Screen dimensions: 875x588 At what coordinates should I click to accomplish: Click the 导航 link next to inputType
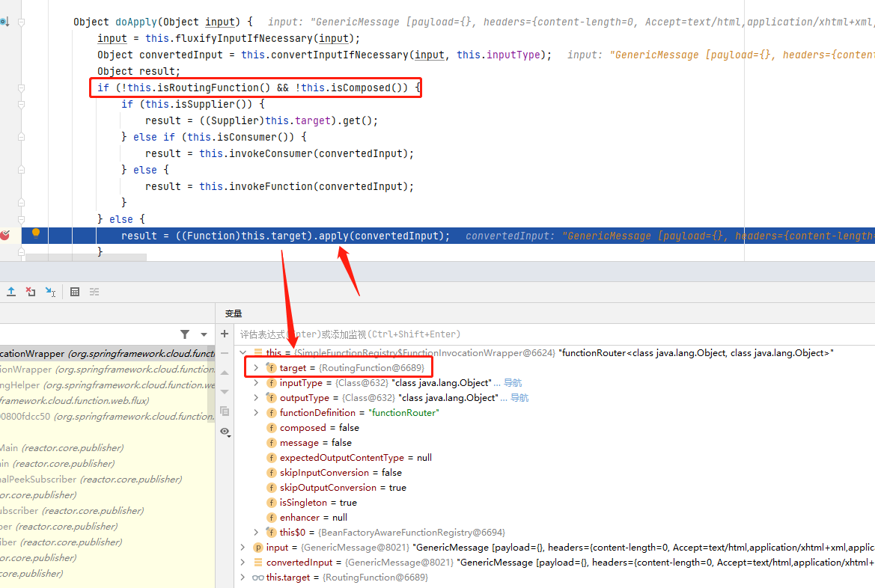click(513, 383)
